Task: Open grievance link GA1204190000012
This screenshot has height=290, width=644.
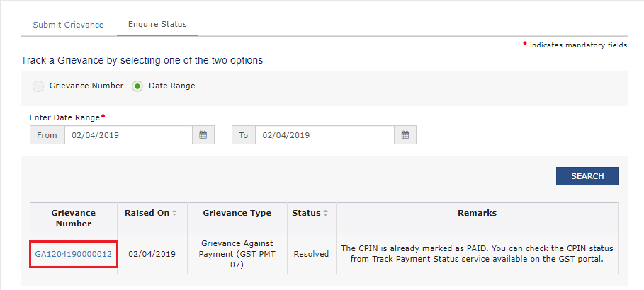Action: pyautogui.click(x=74, y=254)
